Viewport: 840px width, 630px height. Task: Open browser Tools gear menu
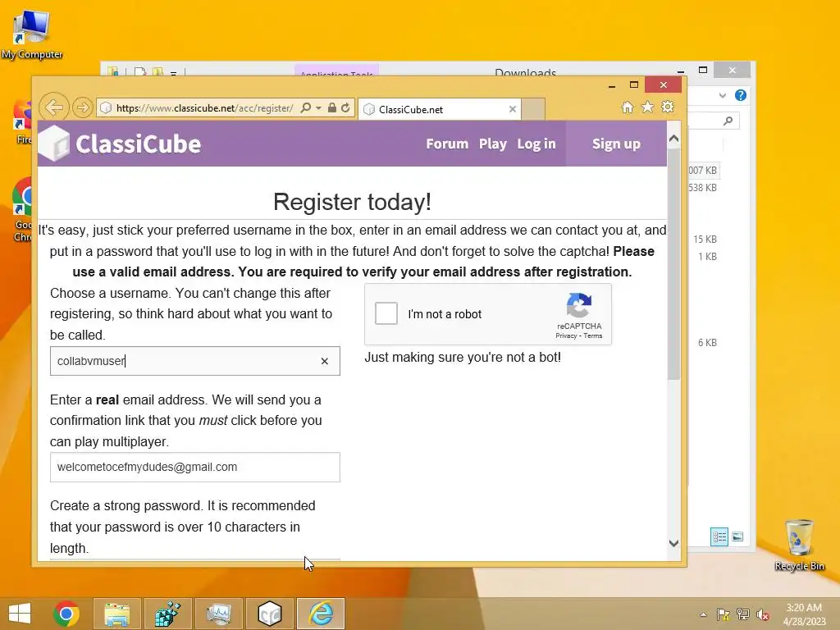[x=668, y=107]
